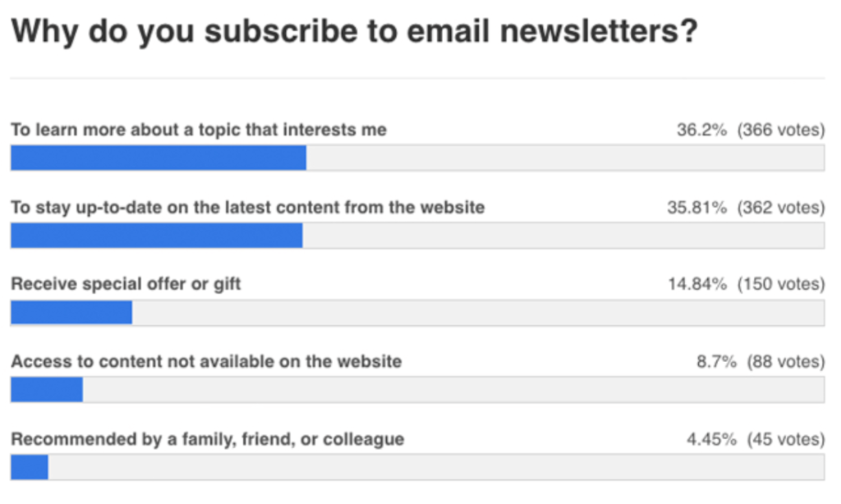Select 'To learn more about a topic' label
This screenshot has height=504, width=841.
[199, 130]
